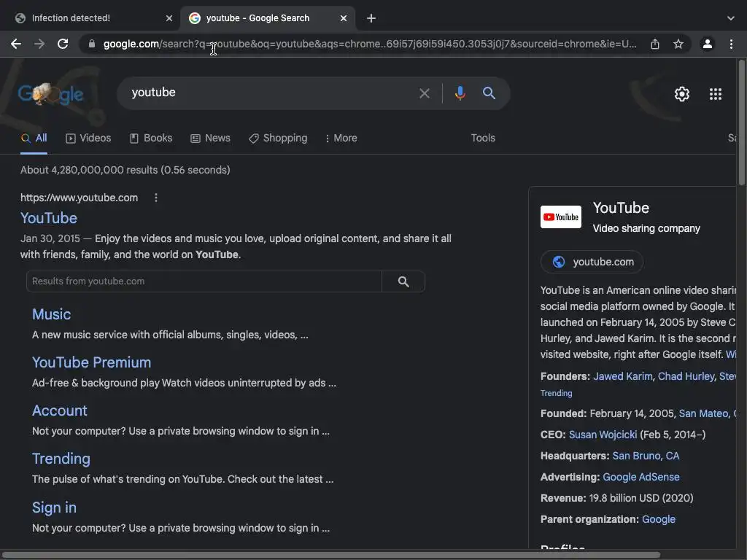This screenshot has height=560, width=747.
Task: Open the Sign in sitelink
Action: pos(54,507)
